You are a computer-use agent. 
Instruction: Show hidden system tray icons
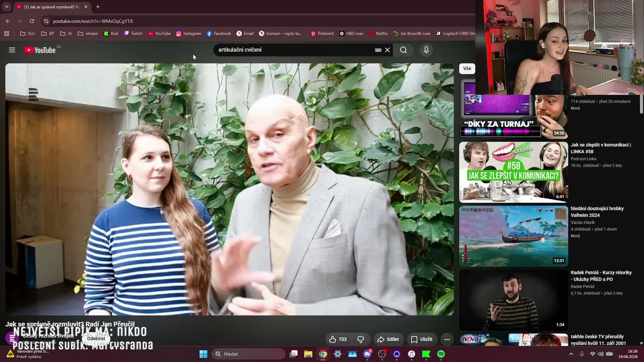pyautogui.click(x=571, y=354)
